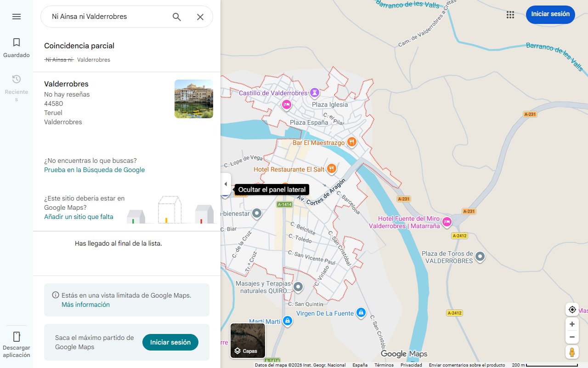Clear the search with the X icon
The height and width of the screenshot is (368, 588).
(x=200, y=17)
